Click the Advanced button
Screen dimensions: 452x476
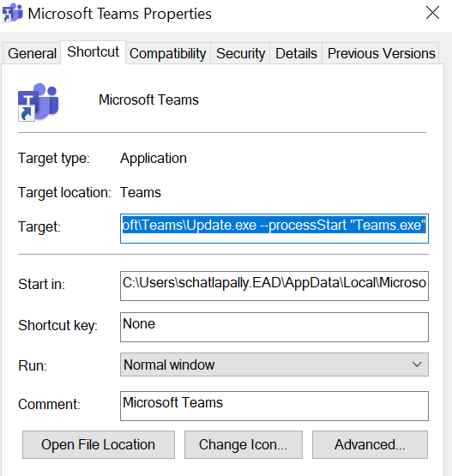click(370, 444)
